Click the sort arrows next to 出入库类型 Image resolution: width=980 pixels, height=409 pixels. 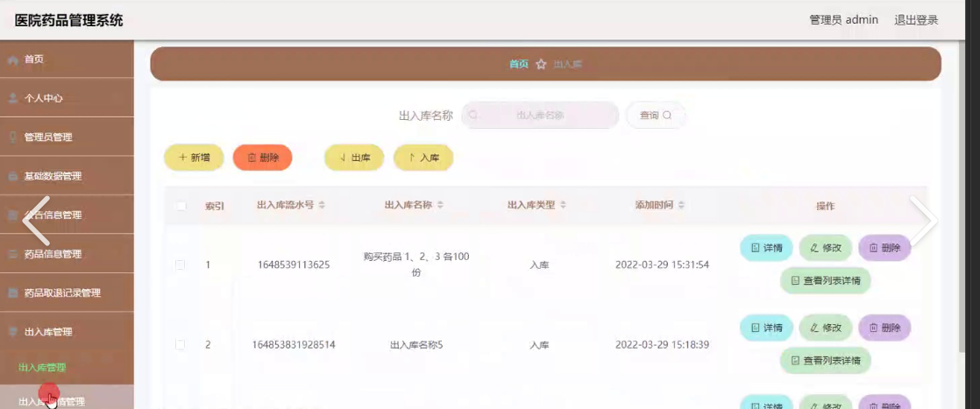563,205
